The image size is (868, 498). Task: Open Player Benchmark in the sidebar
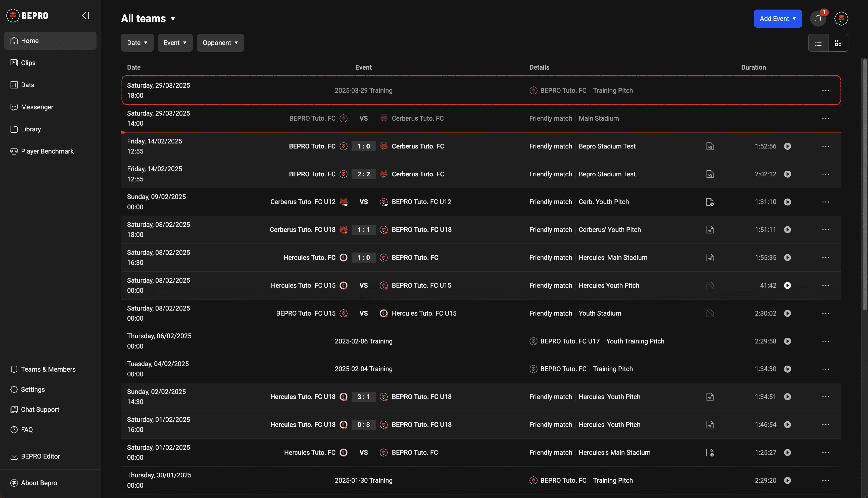tap(47, 151)
